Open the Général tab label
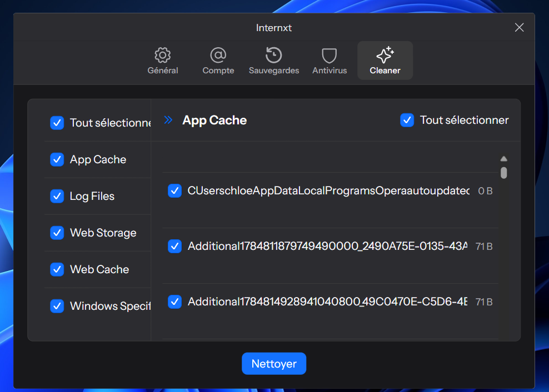The height and width of the screenshot is (392, 549). 162,71
